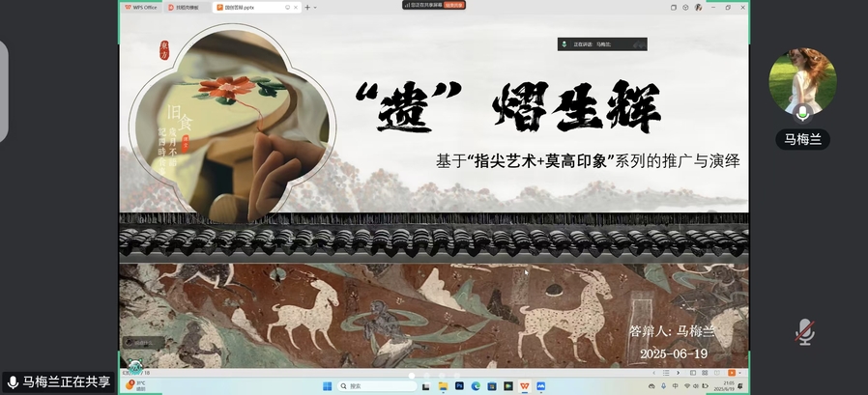The width and height of the screenshot is (868, 395).
Task: Open the WPS user avatar menu
Action: [x=698, y=7]
